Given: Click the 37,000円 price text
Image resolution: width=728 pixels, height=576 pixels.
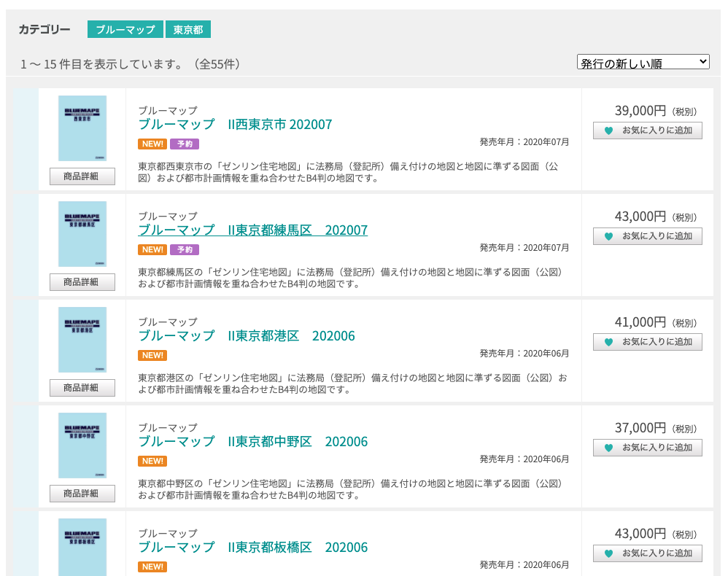Looking at the screenshot, I should pos(640,429).
